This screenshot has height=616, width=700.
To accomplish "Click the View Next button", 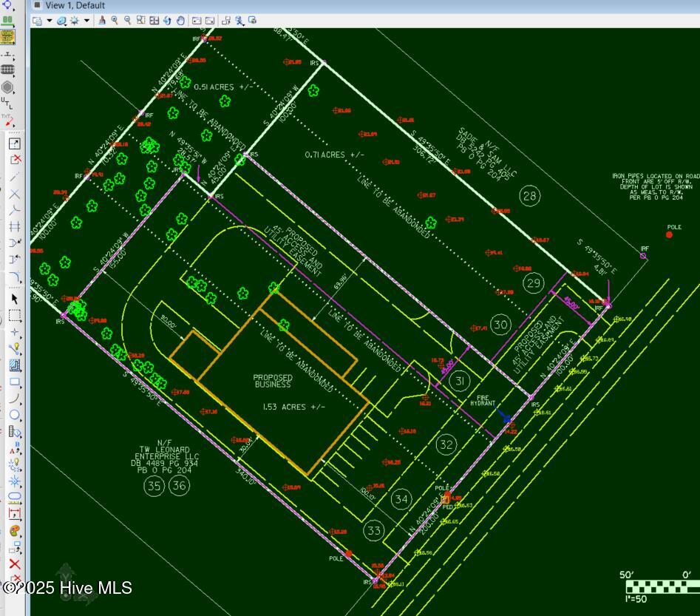I will [x=210, y=21].
